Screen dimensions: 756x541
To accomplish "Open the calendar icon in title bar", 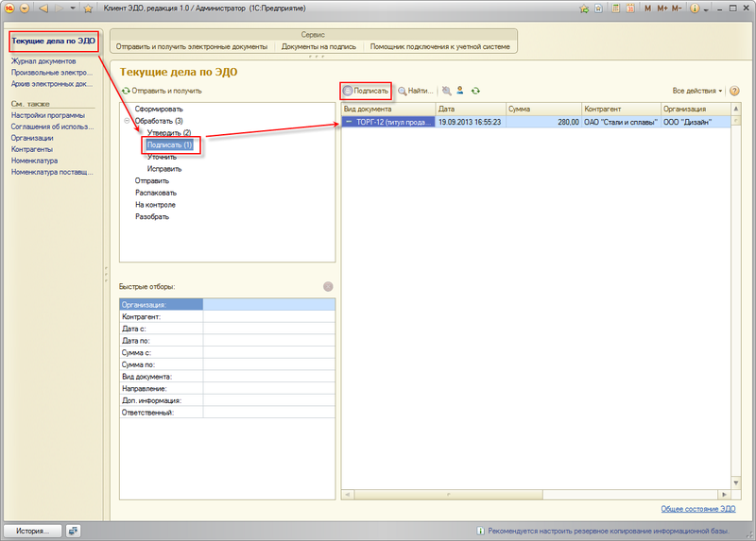I will [630, 8].
